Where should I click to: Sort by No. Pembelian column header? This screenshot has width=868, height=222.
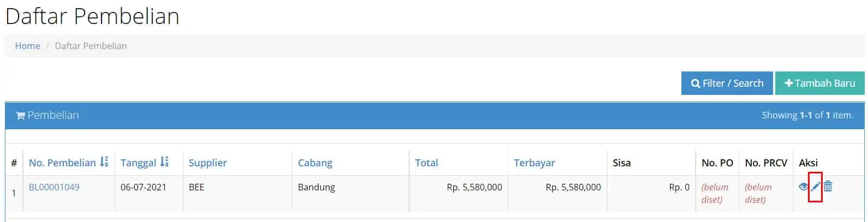[x=62, y=163]
